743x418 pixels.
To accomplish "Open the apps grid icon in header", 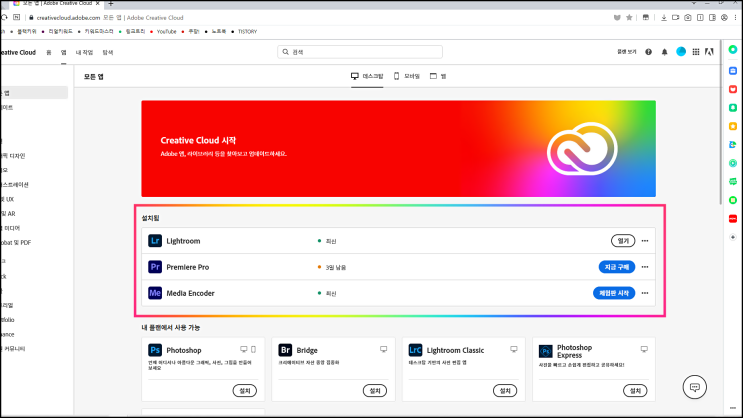I will pos(696,52).
